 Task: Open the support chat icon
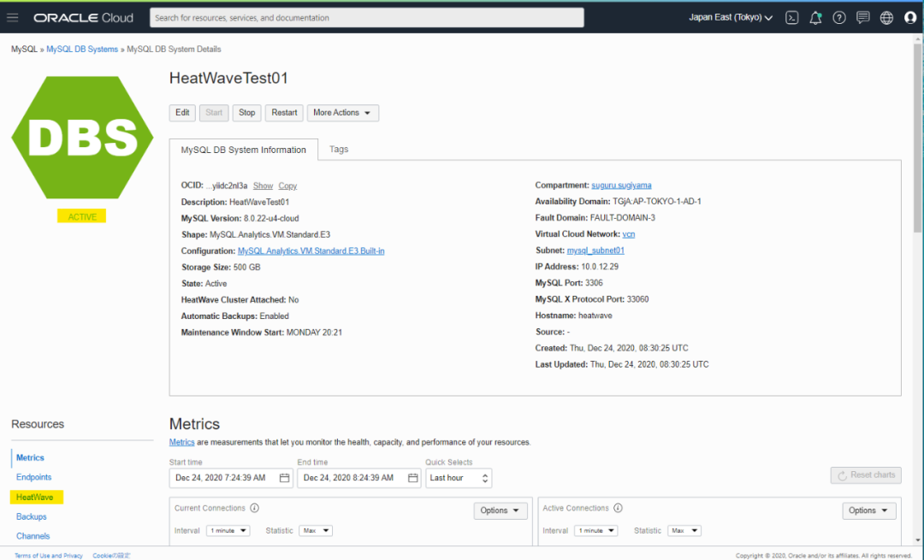tap(862, 18)
